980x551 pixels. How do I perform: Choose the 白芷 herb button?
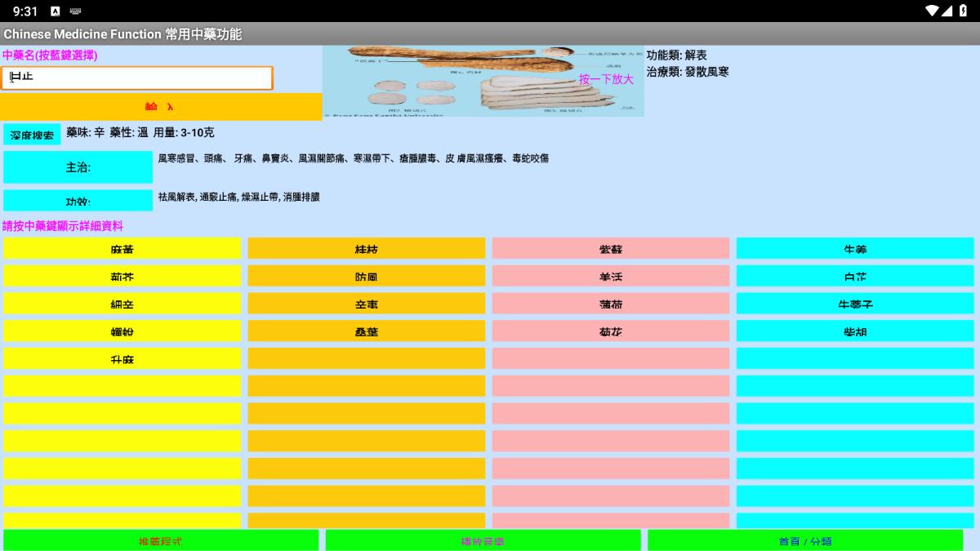tap(855, 277)
